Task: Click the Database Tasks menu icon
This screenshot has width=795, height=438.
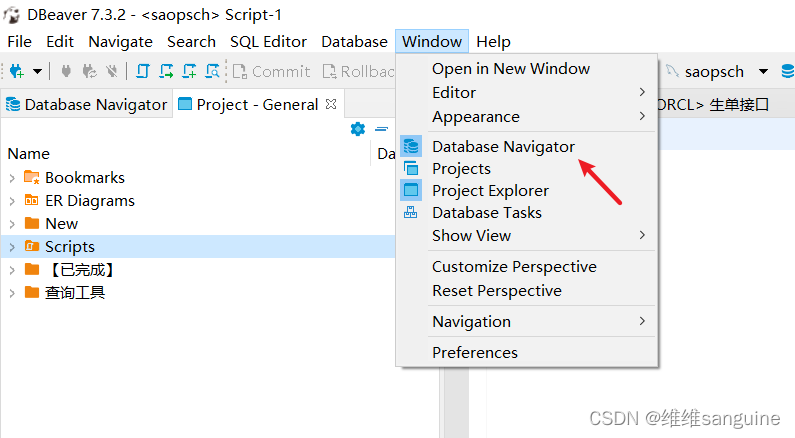Action: point(411,213)
